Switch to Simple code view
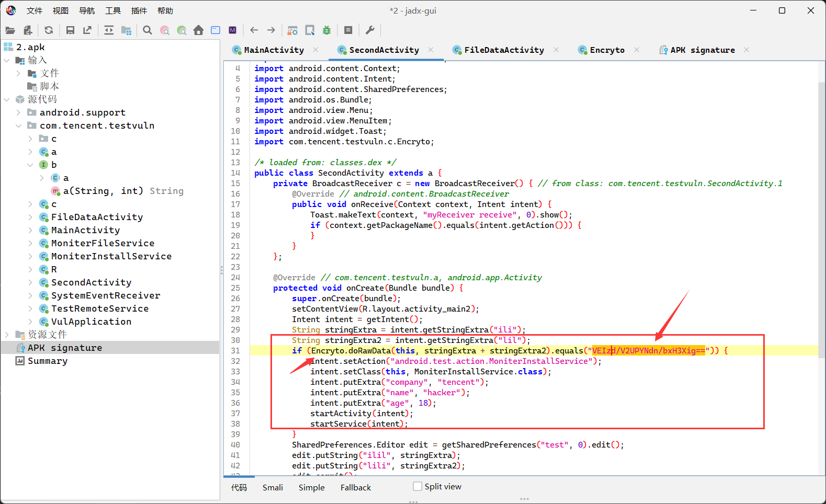 [x=312, y=487]
